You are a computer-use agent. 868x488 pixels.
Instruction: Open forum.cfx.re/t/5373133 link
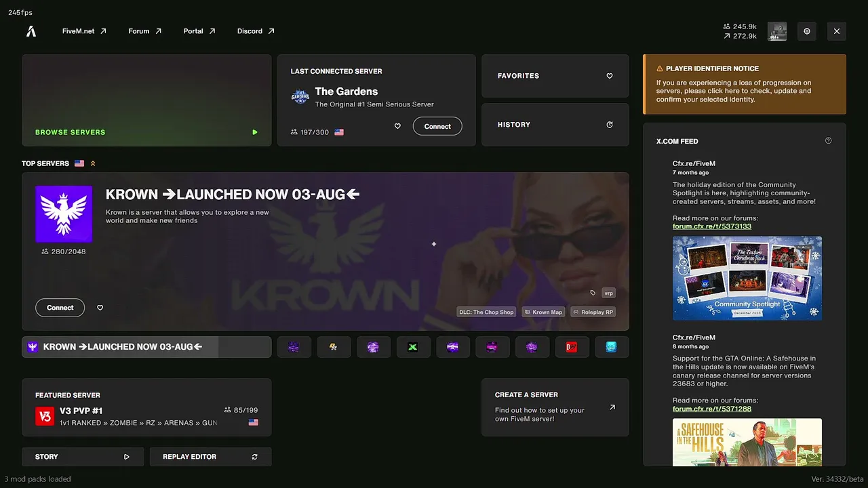[x=712, y=226]
